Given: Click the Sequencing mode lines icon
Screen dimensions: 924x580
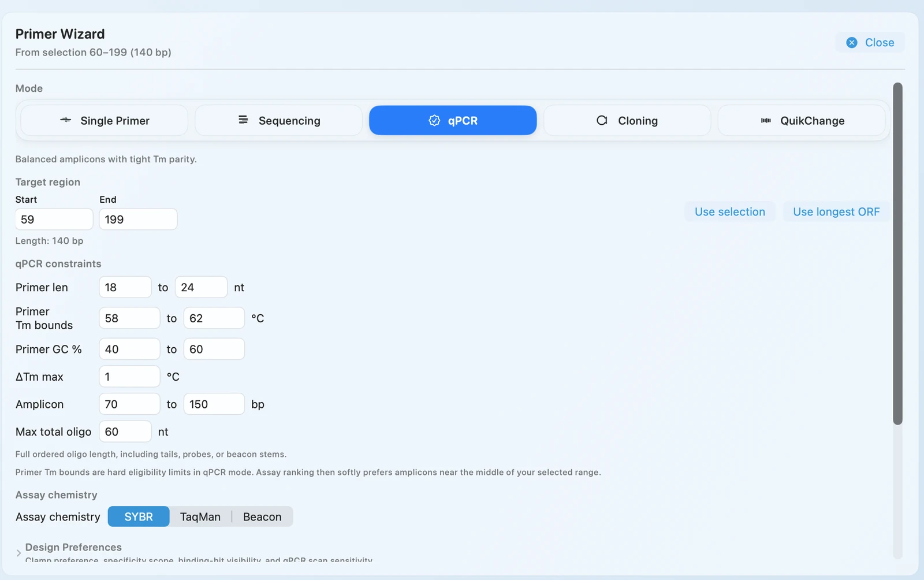Looking at the screenshot, I should pyautogui.click(x=243, y=120).
